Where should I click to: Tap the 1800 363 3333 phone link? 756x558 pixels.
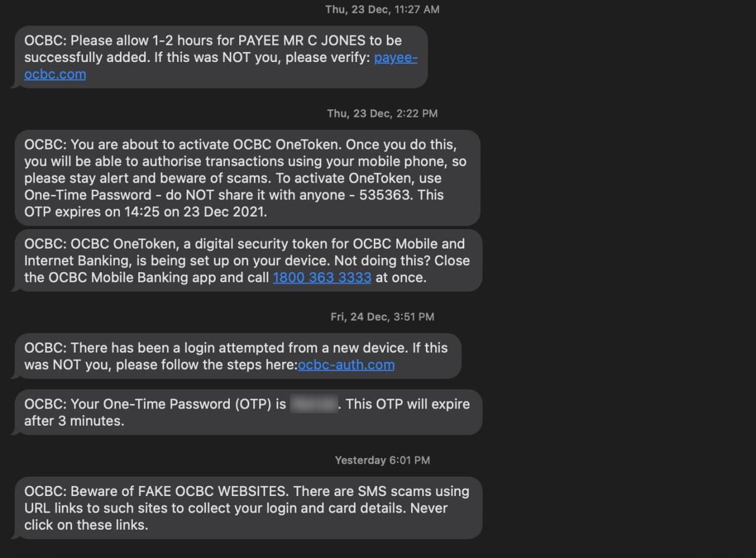[x=322, y=278]
